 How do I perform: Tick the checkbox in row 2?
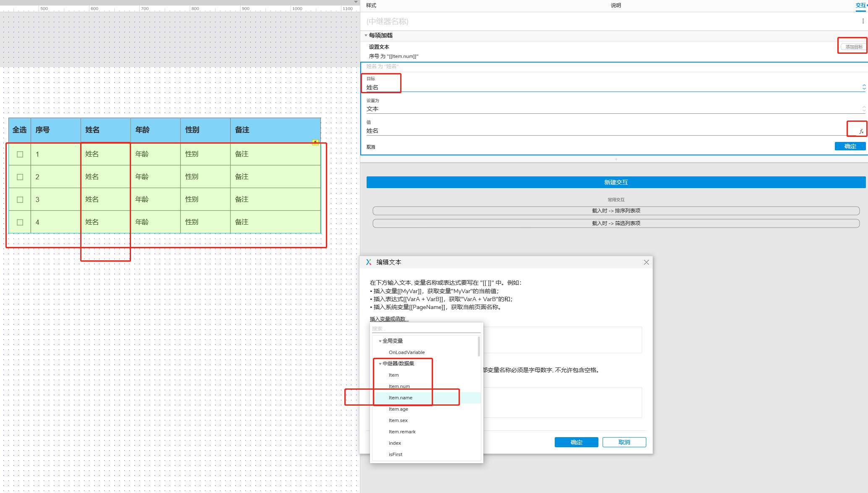point(20,177)
